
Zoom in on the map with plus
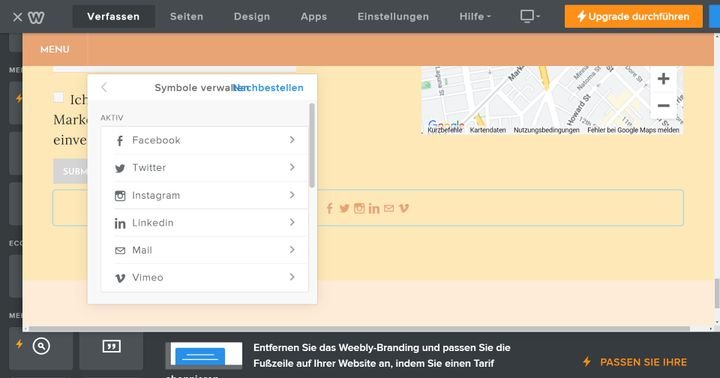point(663,79)
